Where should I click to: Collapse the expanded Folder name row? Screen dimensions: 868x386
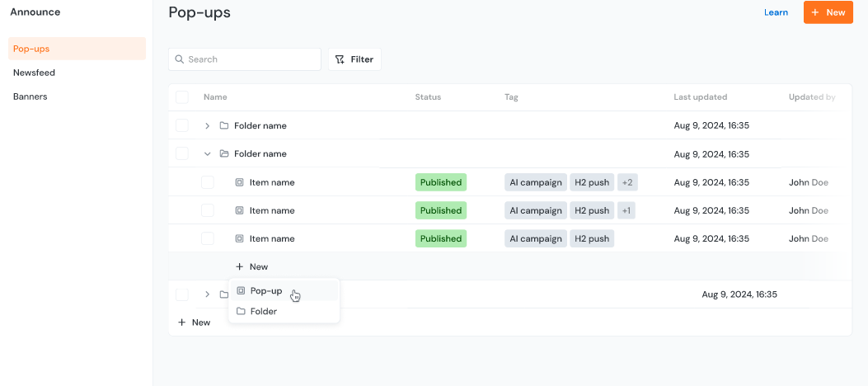(x=207, y=154)
